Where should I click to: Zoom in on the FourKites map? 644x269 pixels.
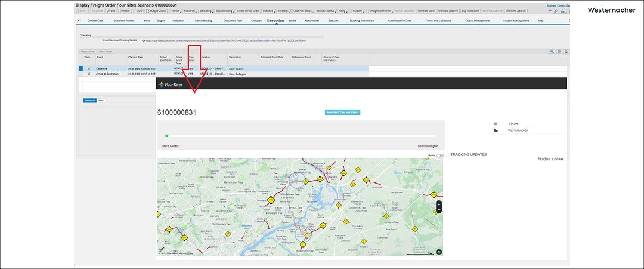[x=439, y=204]
